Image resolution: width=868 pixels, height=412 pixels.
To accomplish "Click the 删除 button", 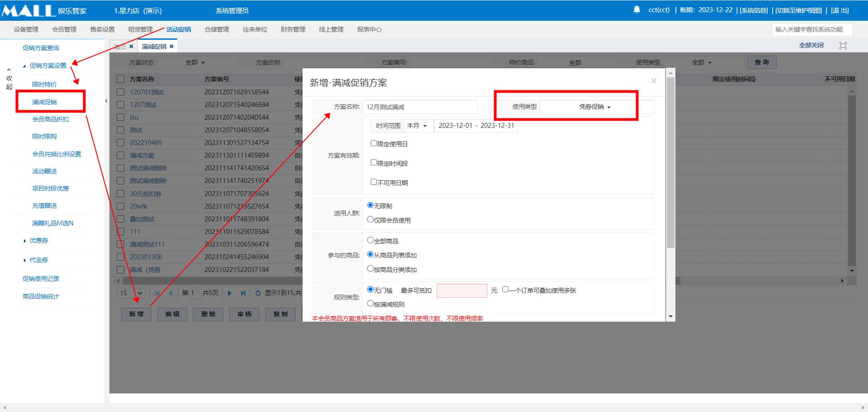I will tap(208, 314).
